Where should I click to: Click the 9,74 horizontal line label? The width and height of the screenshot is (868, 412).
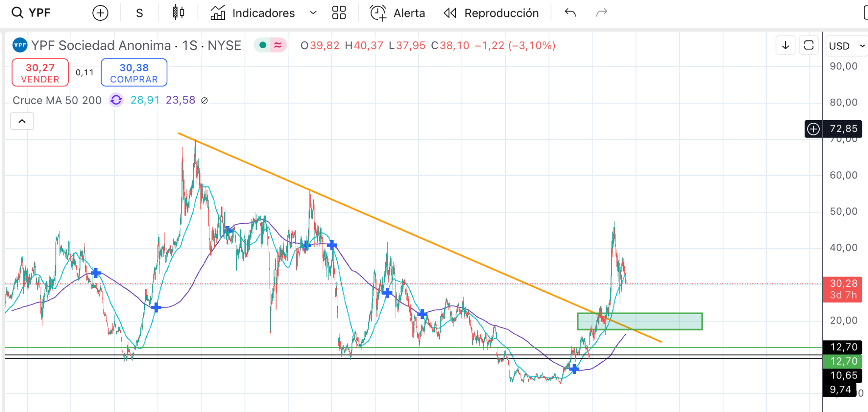point(840,390)
